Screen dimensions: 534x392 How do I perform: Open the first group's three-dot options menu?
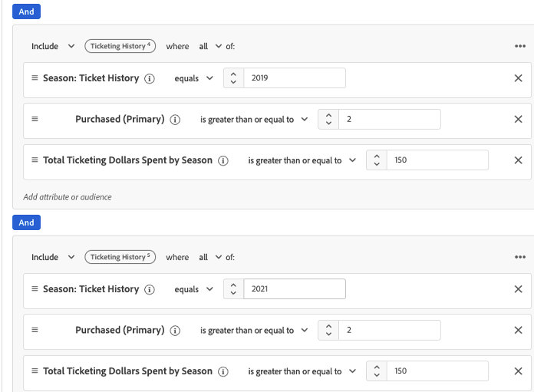[x=520, y=46]
